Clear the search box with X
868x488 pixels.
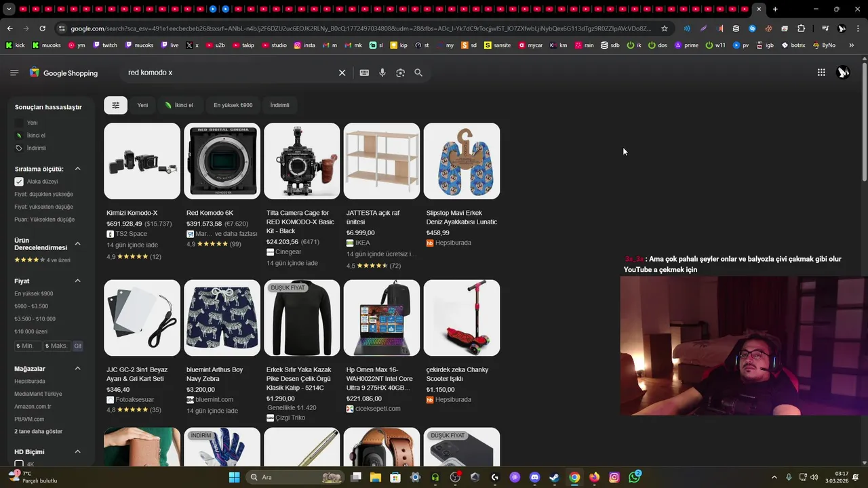[x=342, y=73]
